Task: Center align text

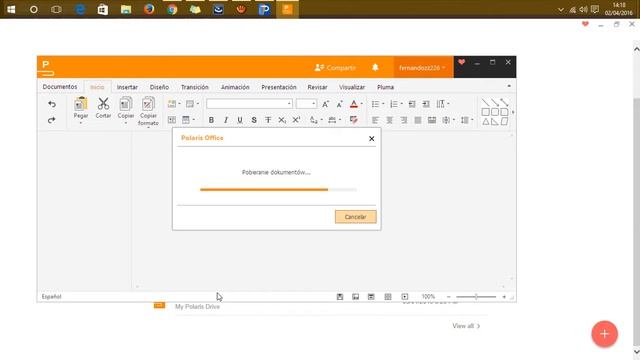Action: click(389, 120)
